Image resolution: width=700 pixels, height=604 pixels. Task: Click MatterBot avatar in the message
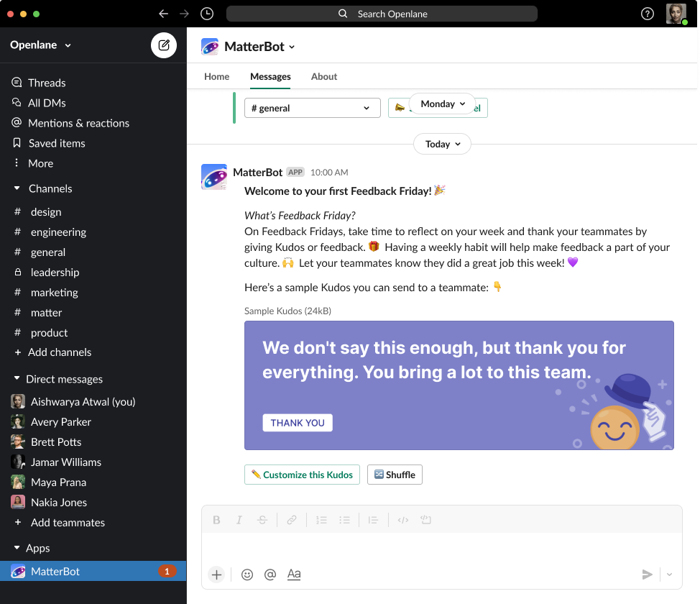pos(214,176)
